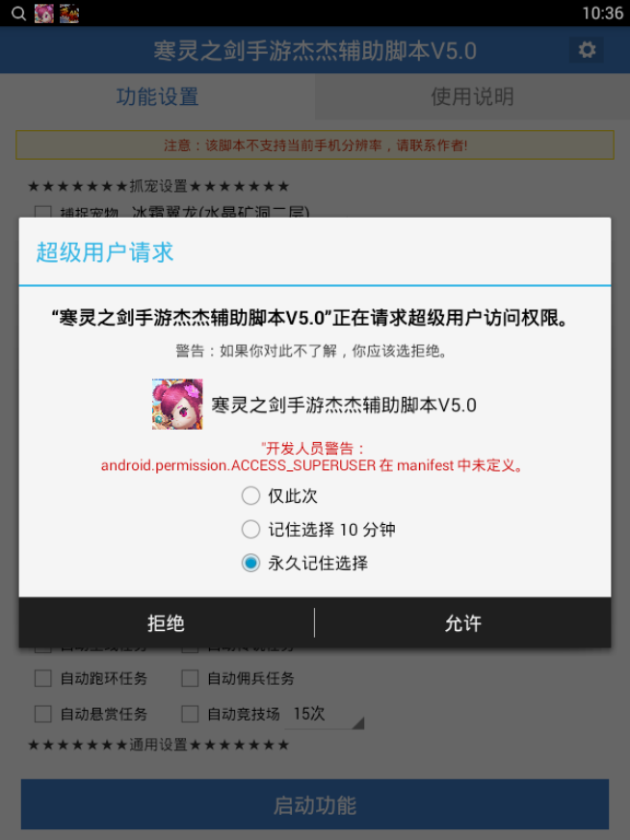Switch to the 使用说明 tab
This screenshot has width=630, height=840.
(472, 97)
